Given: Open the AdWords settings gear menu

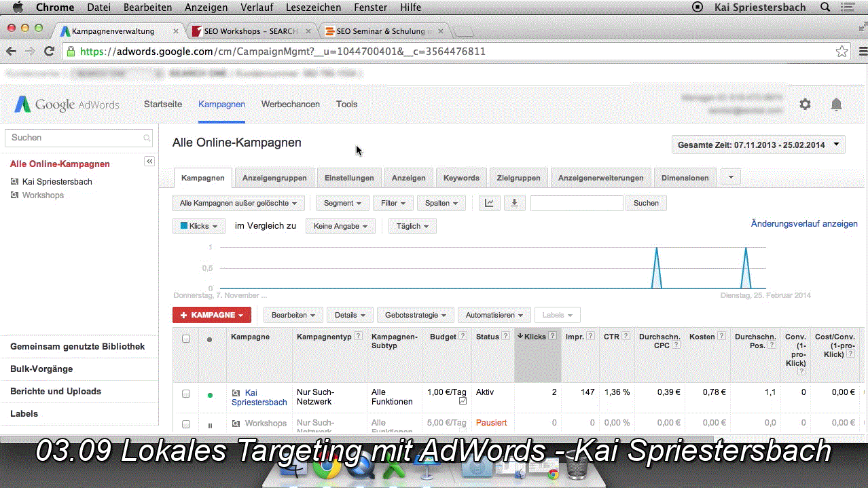Looking at the screenshot, I should point(805,104).
